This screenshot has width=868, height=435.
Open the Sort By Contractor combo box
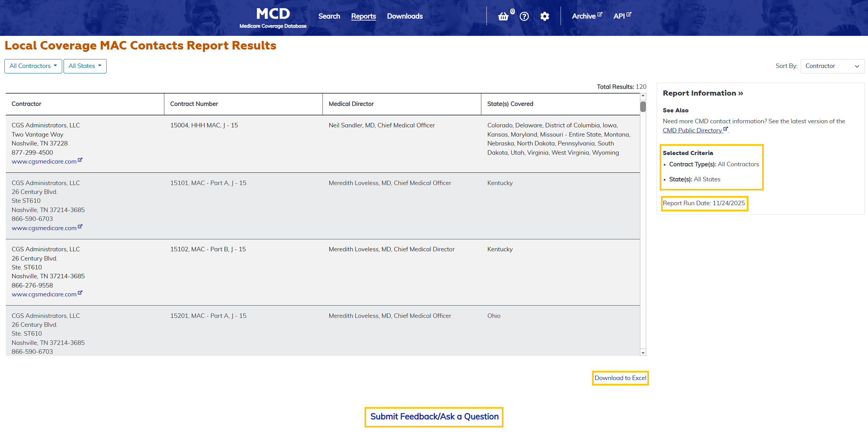click(832, 66)
